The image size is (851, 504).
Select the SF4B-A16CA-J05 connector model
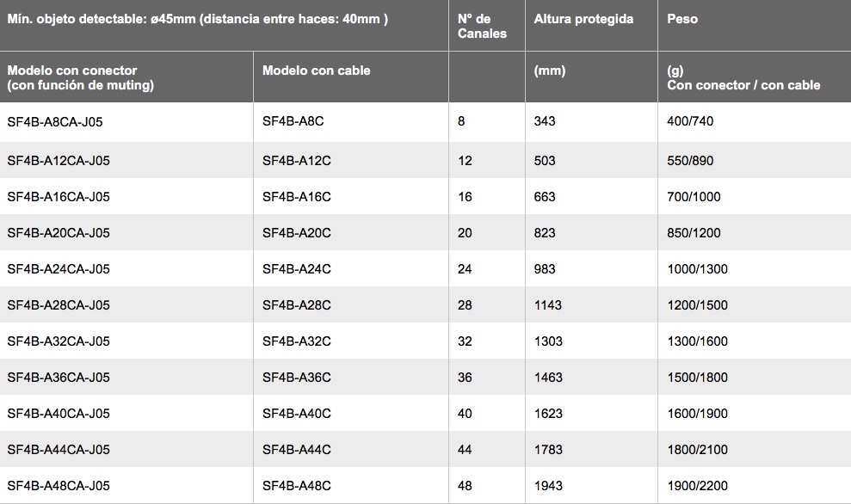tap(59, 196)
